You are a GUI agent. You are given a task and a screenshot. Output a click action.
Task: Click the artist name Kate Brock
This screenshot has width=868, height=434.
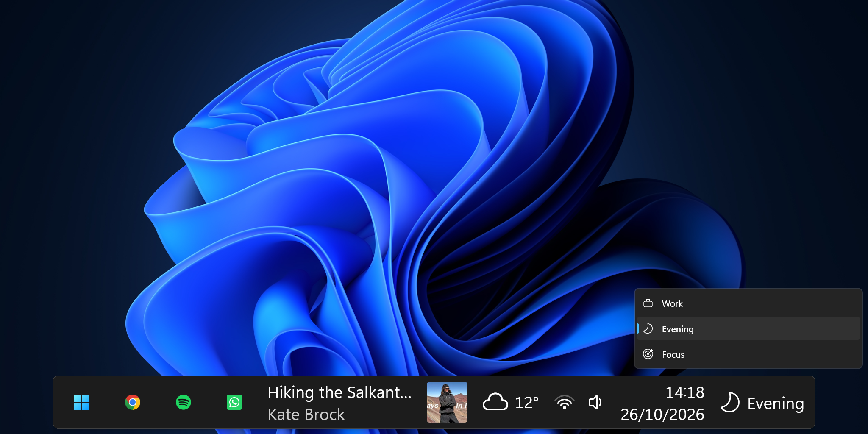[x=306, y=415]
